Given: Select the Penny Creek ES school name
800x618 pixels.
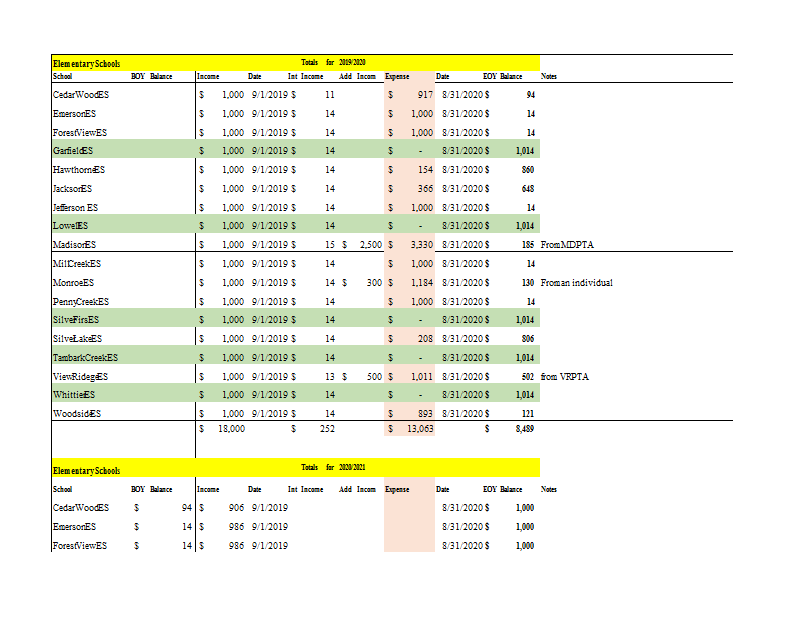Looking at the screenshot, I should 81,302.
